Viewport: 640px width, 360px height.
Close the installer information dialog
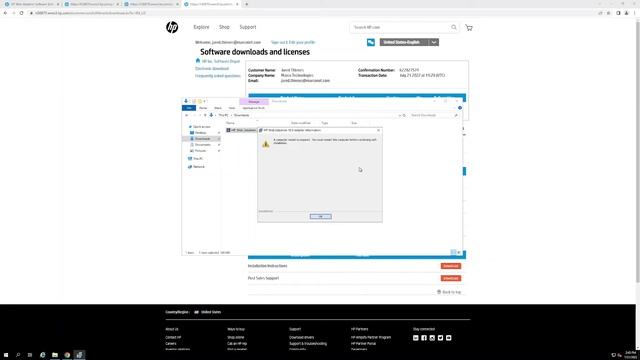point(378,130)
